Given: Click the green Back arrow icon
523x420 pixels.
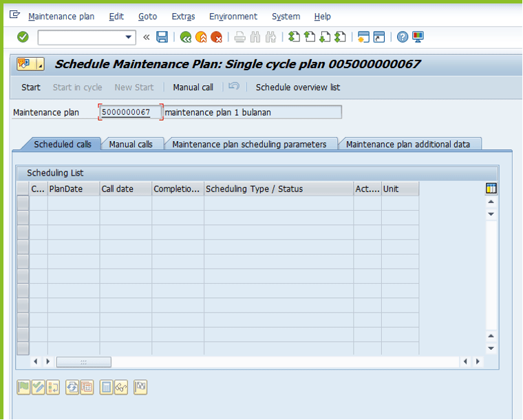Looking at the screenshot, I should (185, 37).
